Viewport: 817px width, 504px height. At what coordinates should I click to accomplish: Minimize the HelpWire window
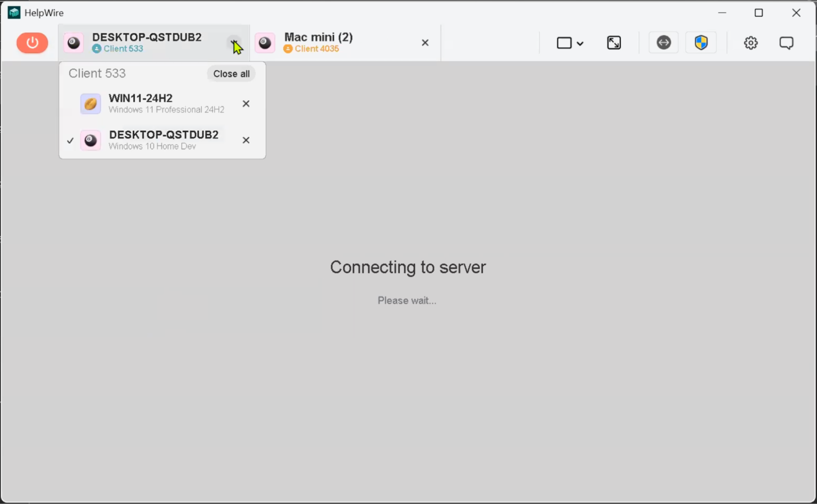[722, 13]
